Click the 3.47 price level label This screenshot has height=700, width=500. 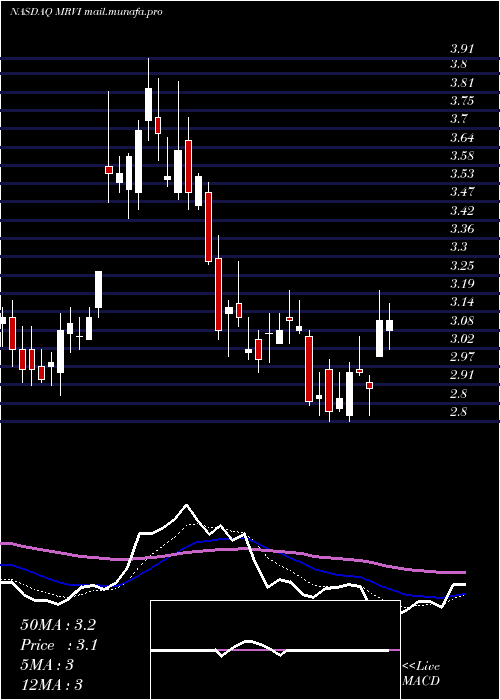click(x=462, y=192)
